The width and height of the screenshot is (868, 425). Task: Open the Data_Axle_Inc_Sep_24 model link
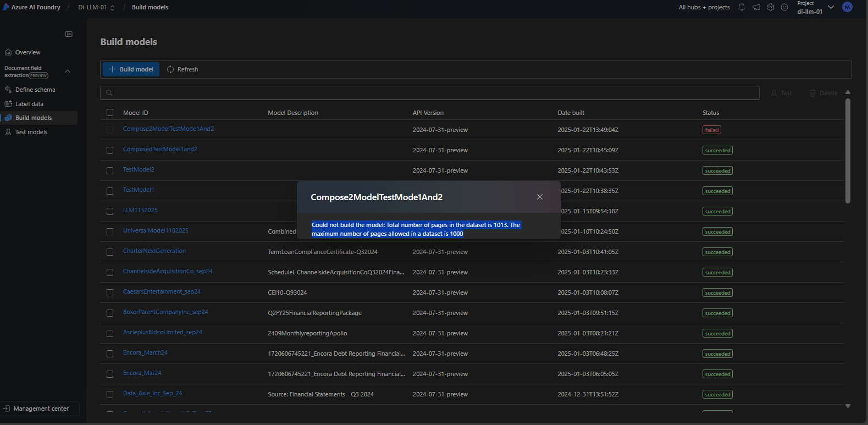pyautogui.click(x=152, y=393)
